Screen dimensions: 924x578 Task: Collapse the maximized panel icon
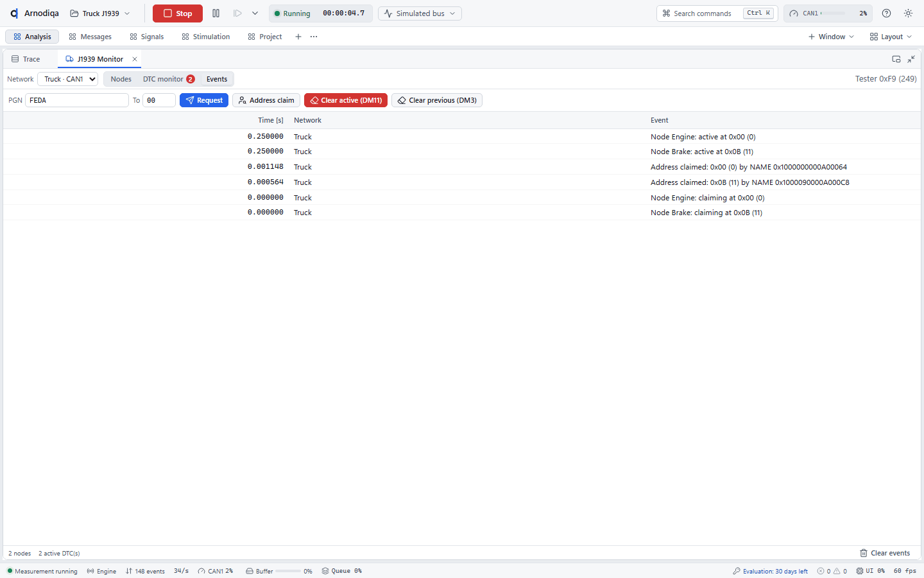(x=911, y=59)
